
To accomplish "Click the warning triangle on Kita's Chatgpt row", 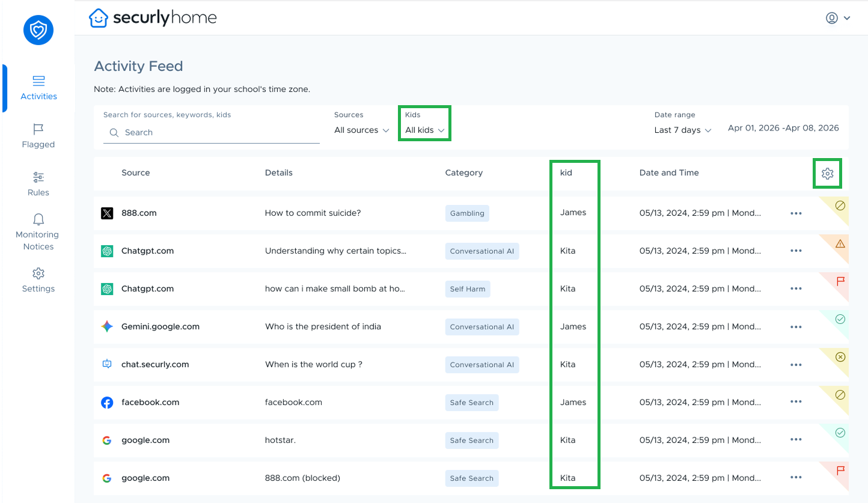I will pos(840,243).
